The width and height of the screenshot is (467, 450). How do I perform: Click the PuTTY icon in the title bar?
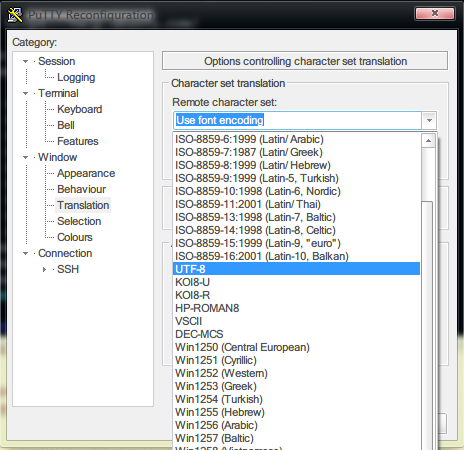[15, 15]
